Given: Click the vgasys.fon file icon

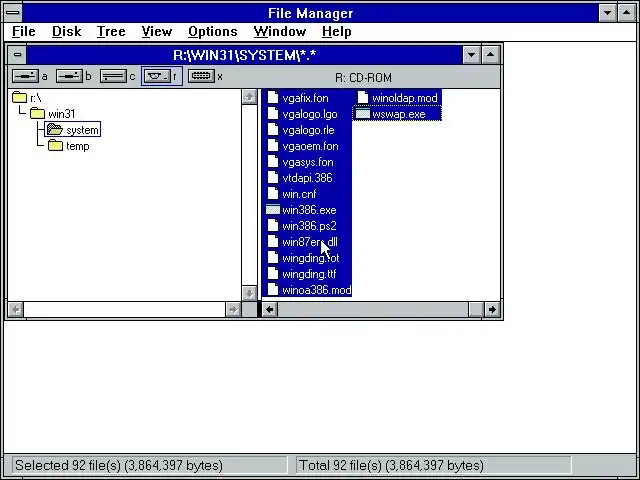Looking at the screenshot, I should click(x=273, y=162).
